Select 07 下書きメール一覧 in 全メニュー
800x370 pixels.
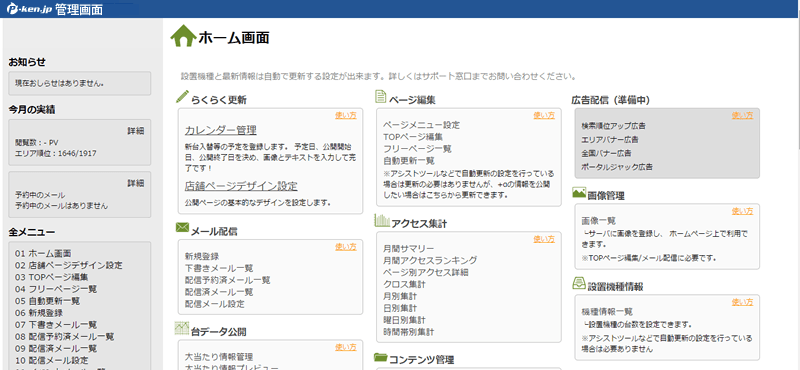[x=56, y=325]
